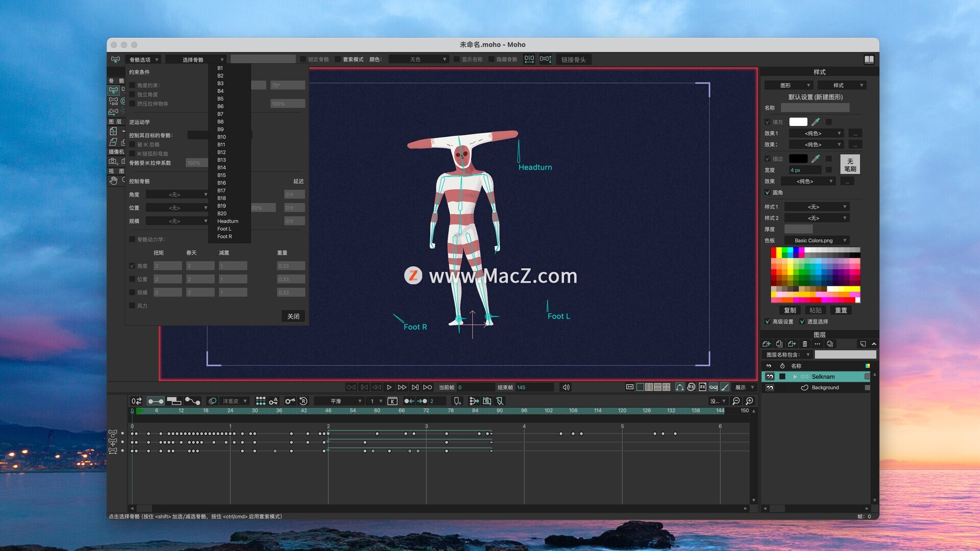Open the 展示 display dropdown
The height and width of the screenshot is (551, 980).
(744, 387)
